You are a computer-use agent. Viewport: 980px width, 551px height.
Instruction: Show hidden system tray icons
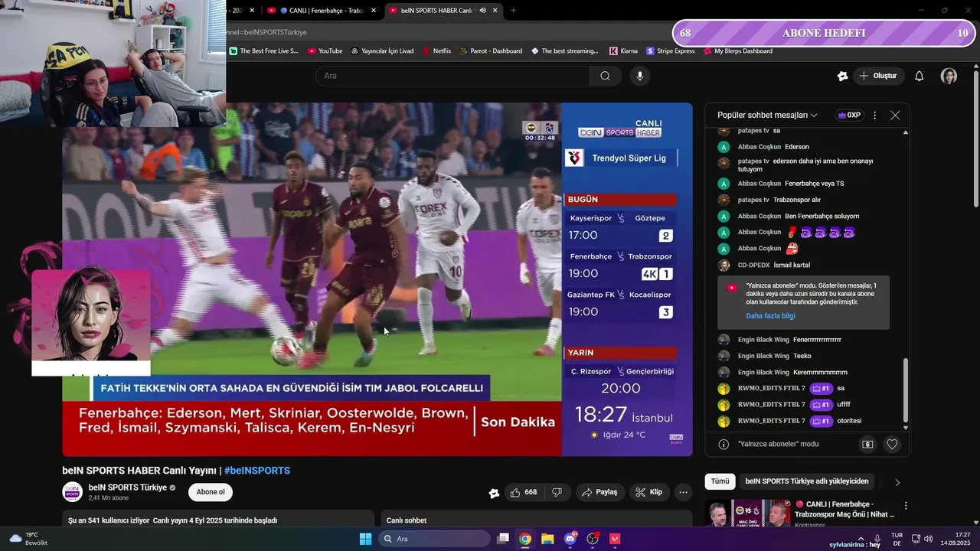click(x=861, y=539)
